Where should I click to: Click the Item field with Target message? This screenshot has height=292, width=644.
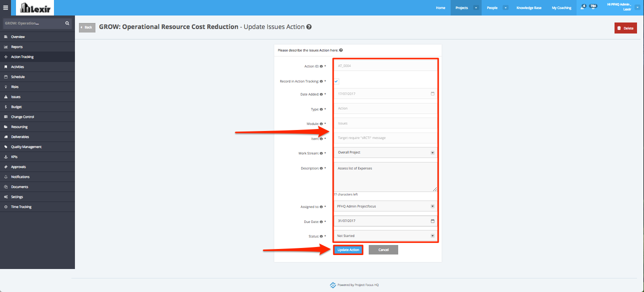[x=385, y=138]
